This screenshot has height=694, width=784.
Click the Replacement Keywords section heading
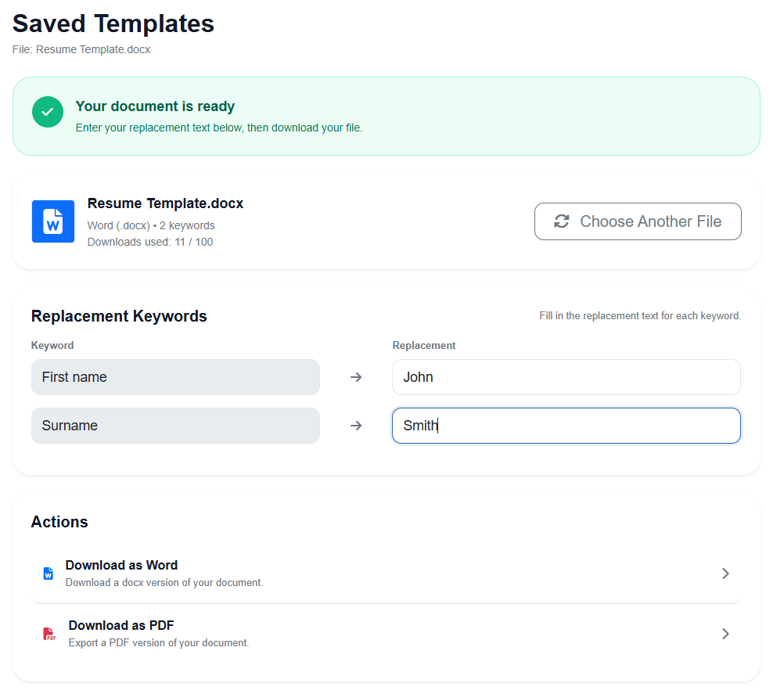[119, 316]
